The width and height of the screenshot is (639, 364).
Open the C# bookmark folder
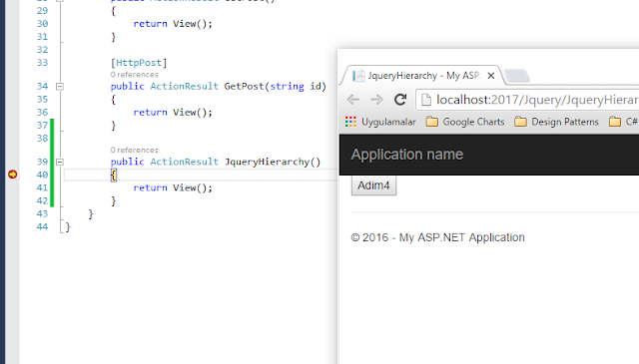(623, 122)
